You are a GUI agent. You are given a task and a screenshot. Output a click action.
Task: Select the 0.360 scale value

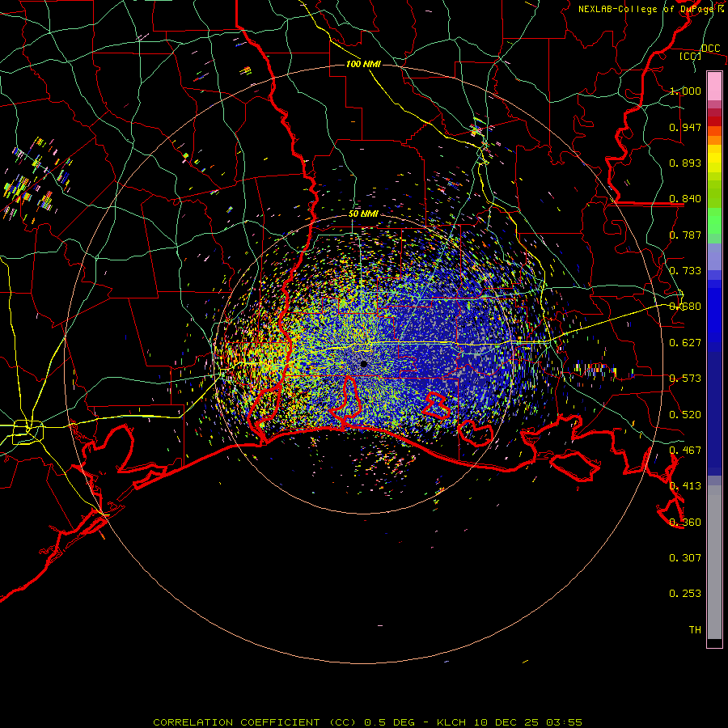[685, 523]
